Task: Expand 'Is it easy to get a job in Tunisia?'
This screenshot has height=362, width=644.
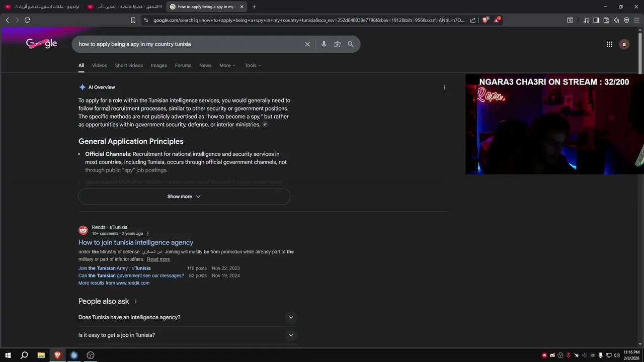Action: click(188, 335)
